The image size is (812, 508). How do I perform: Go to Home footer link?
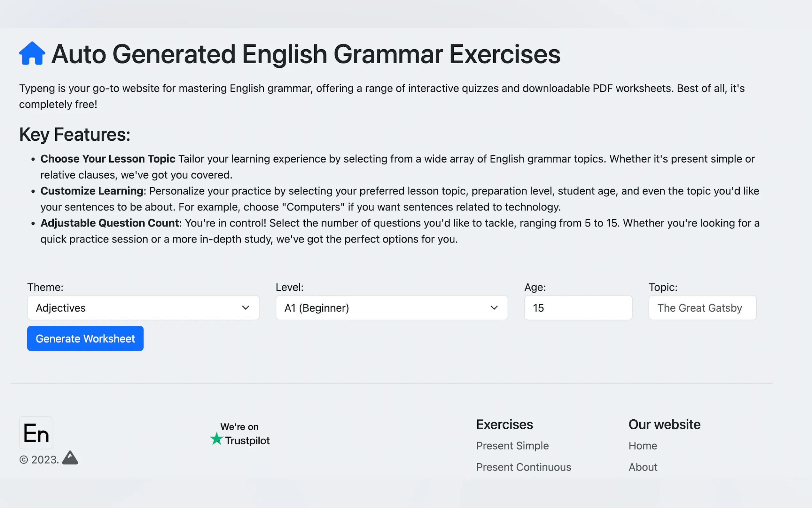click(x=643, y=446)
